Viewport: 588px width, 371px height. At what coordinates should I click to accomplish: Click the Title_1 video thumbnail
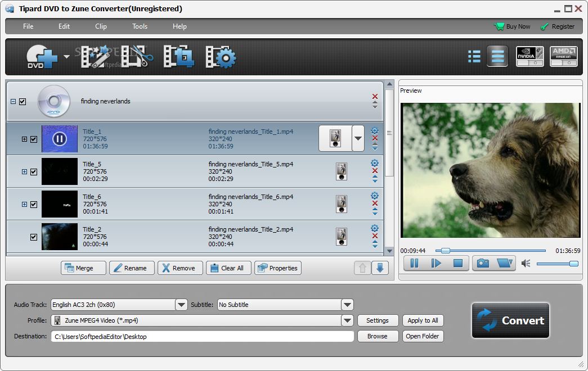tap(60, 139)
